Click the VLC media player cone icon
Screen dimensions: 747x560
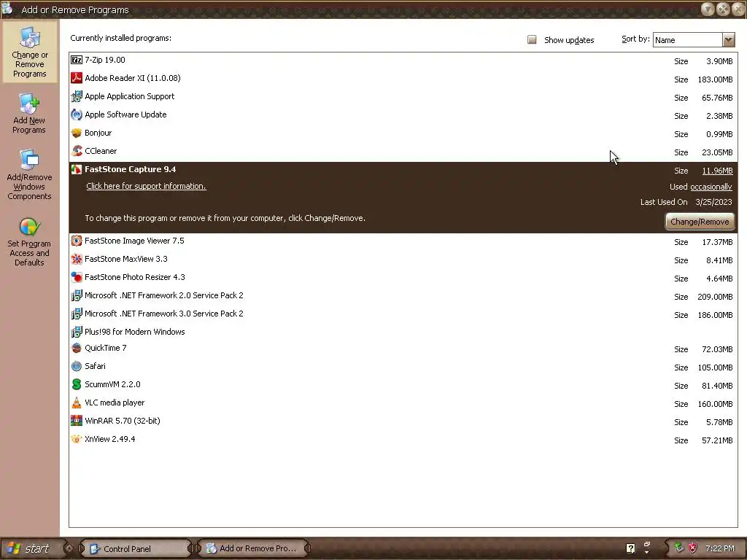click(x=76, y=402)
